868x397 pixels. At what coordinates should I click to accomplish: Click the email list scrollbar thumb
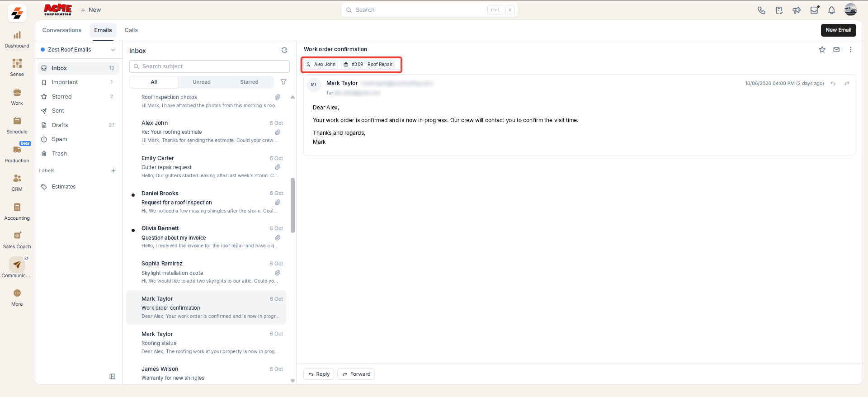292,205
